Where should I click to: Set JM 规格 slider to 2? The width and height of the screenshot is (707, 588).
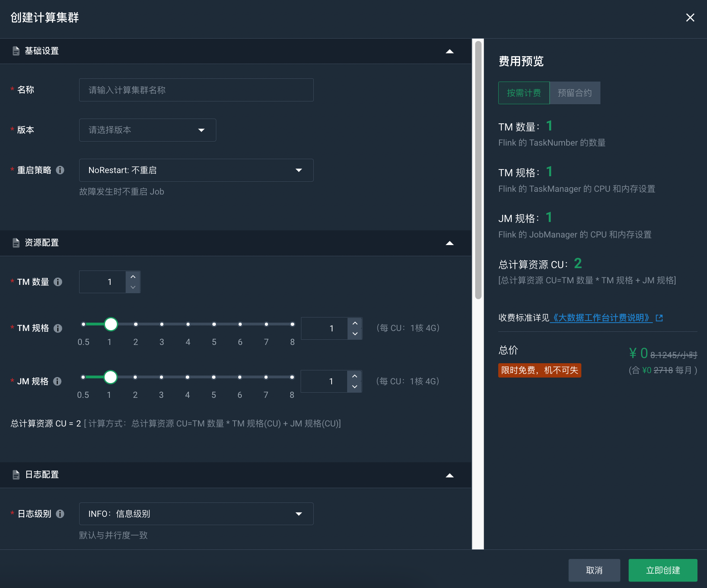pyautogui.click(x=135, y=377)
